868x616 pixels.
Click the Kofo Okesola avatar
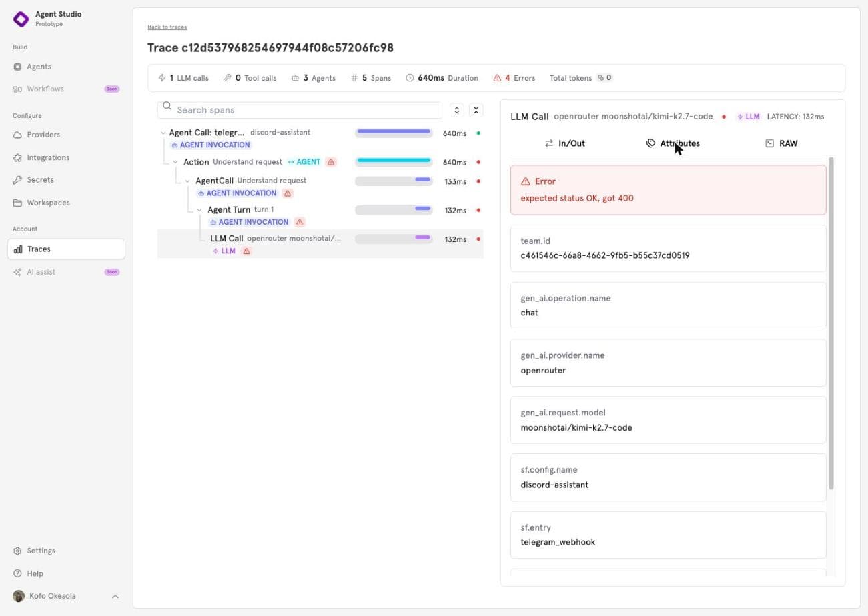coord(19,596)
